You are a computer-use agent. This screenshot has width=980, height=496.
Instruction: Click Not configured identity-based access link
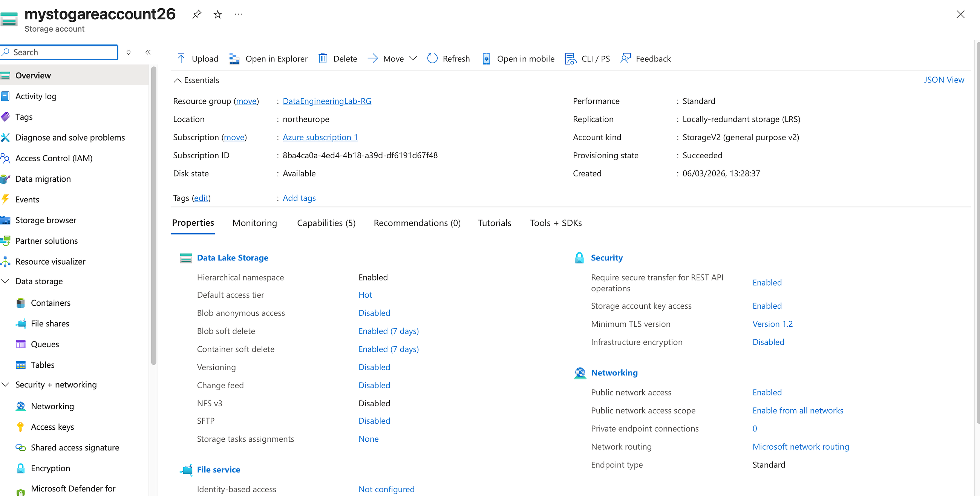tap(386, 490)
